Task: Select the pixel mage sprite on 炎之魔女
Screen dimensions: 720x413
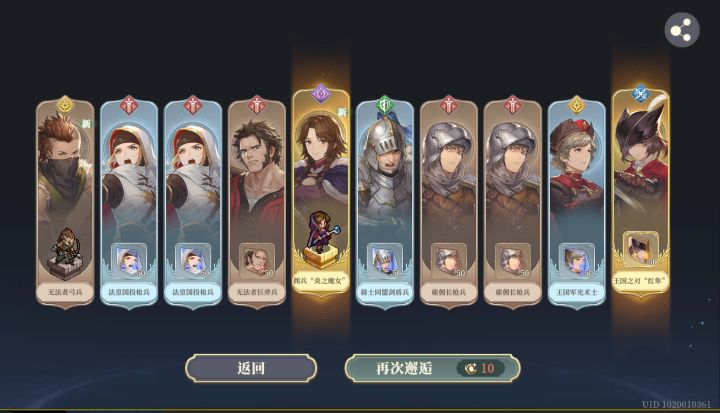Action: [x=321, y=240]
